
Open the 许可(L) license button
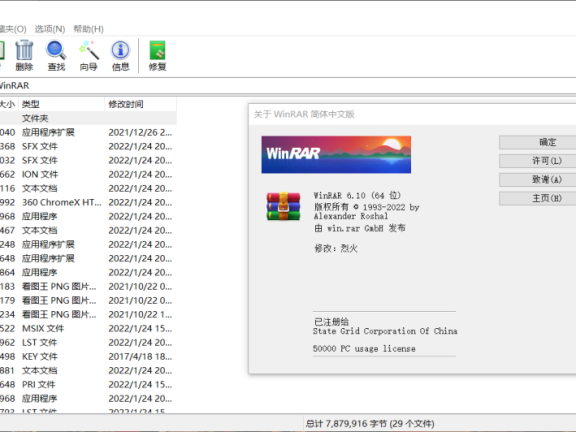[x=537, y=161]
